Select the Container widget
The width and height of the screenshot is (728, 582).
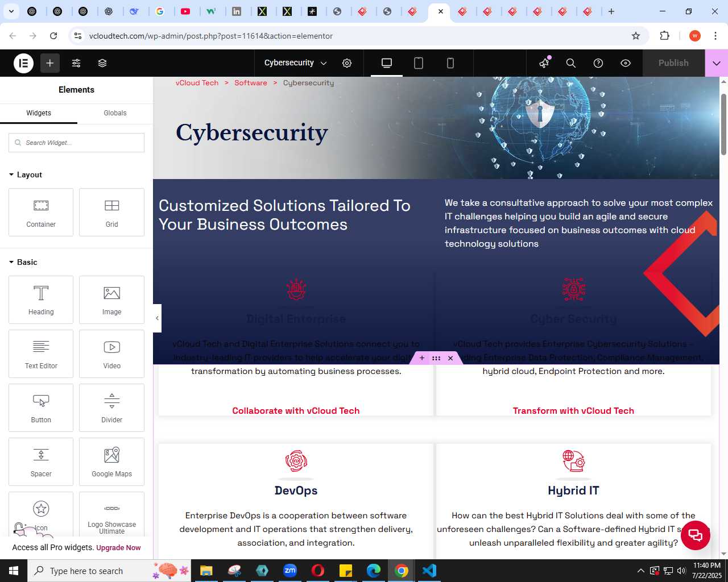tap(41, 212)
